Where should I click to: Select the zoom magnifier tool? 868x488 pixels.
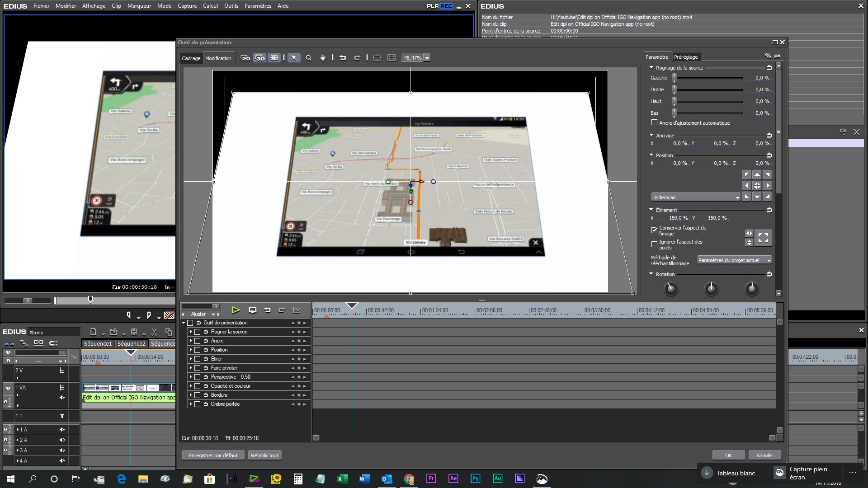click(x=309, y=58)
